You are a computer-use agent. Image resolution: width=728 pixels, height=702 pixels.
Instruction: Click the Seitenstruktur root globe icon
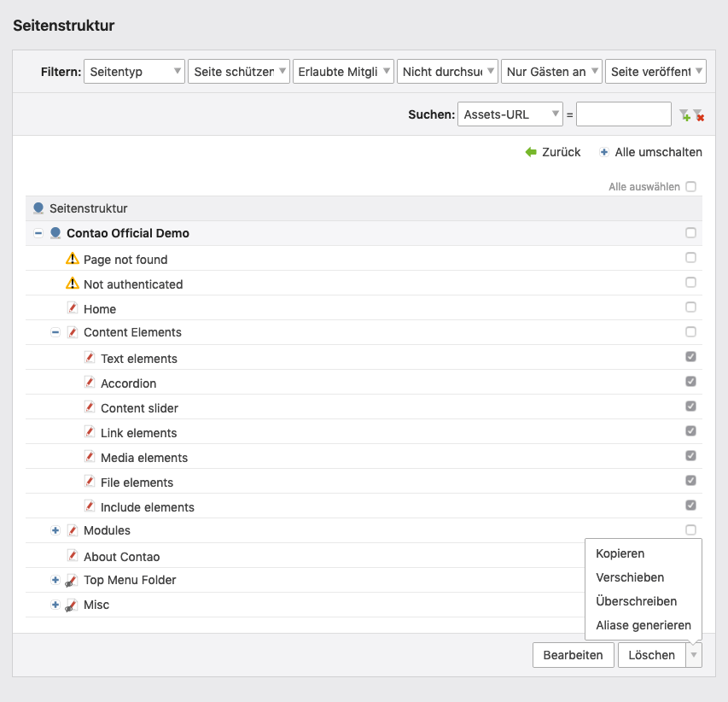point(38,208)
